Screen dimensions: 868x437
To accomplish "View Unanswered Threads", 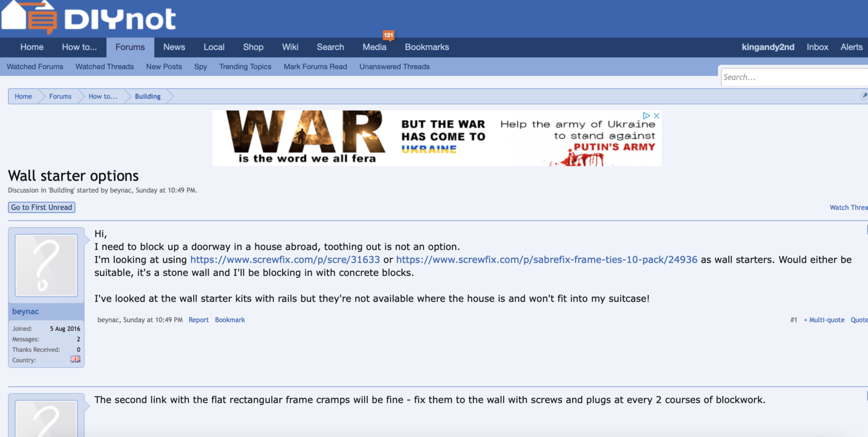I will pos(394,67).
